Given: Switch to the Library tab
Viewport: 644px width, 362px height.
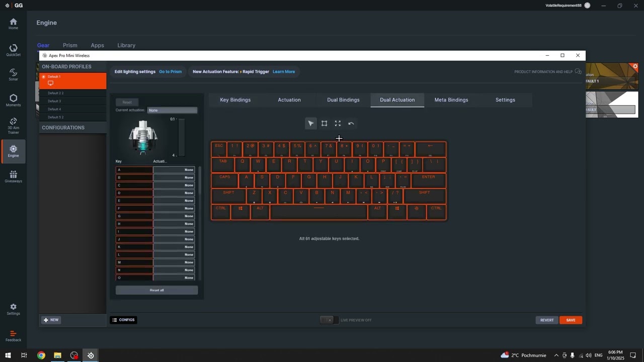Looking at the screenshot, I should 126,45.
